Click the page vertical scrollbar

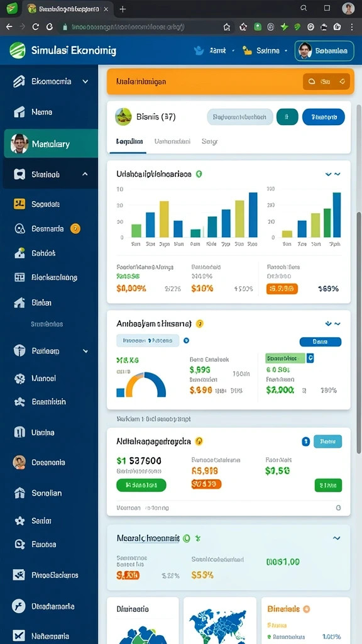(359, 333)
